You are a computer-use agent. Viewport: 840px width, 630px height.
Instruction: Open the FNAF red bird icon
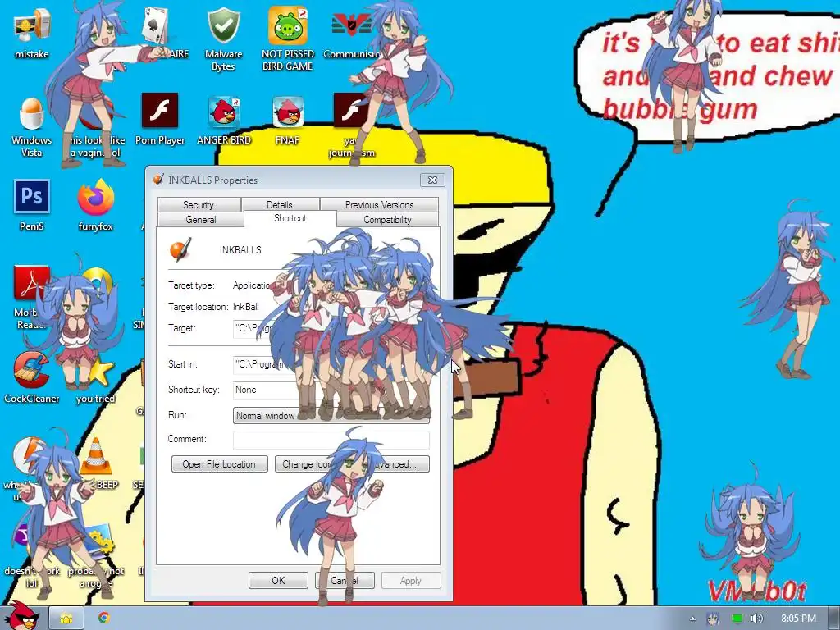pos(288,112)
